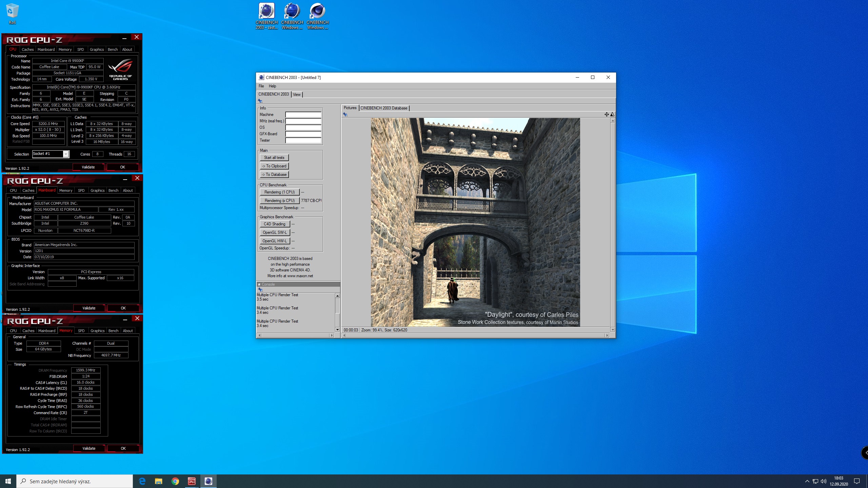Open Bench tab in top CPU-Z window

point(113,49)
